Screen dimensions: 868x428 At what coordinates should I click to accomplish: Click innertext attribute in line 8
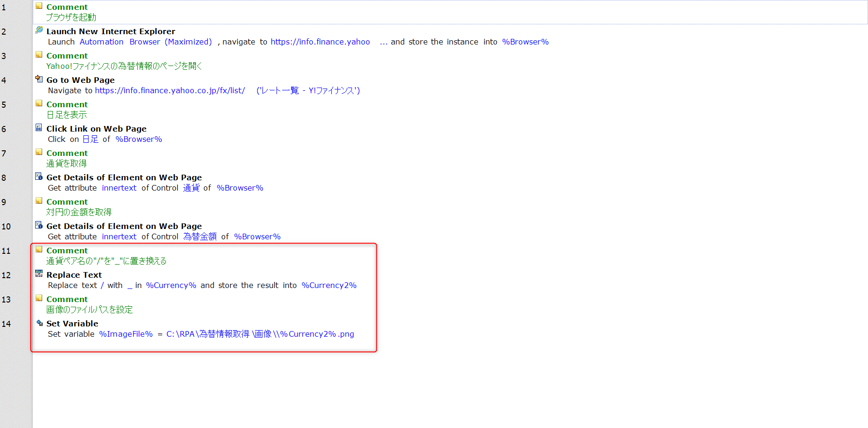click(x=119, y=188)
